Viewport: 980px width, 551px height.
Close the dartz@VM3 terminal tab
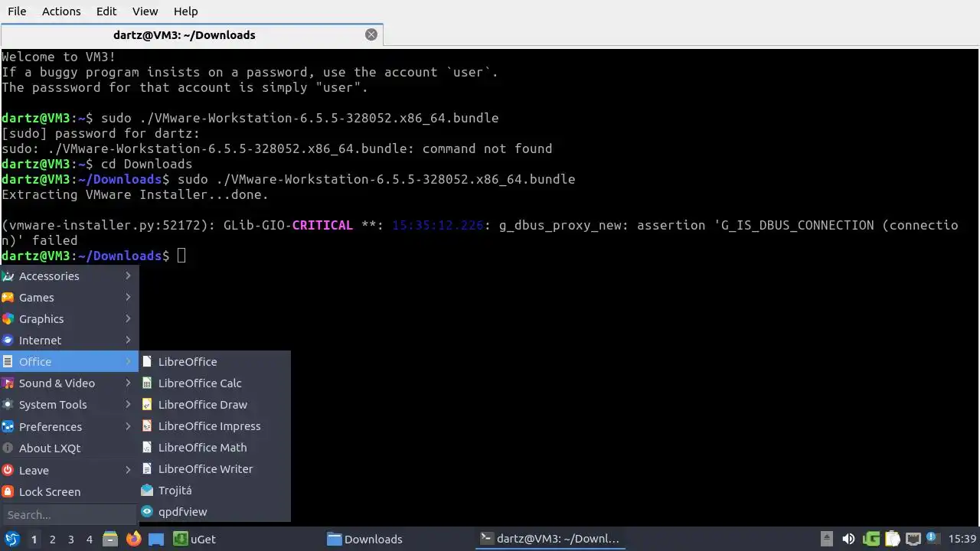click(371, 34)
